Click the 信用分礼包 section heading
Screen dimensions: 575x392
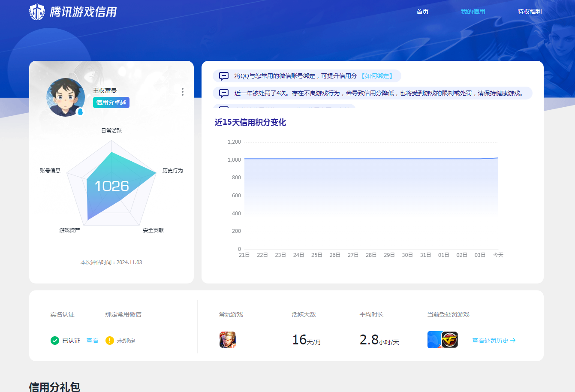[x=54, y=387]
